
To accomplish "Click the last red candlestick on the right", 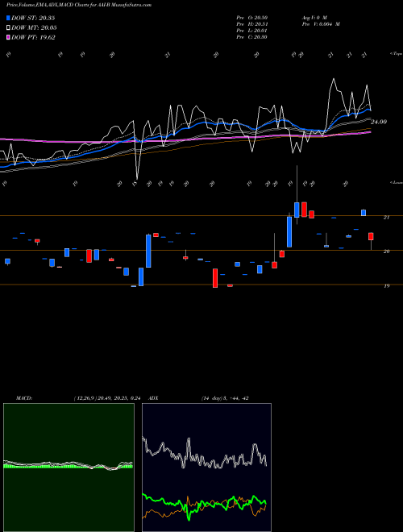I will pyautogui.click(x=371, y=236).
